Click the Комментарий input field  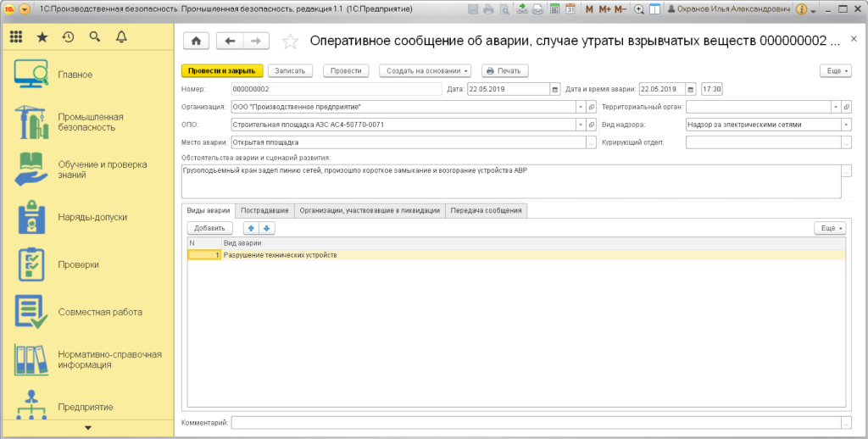[x=535, y=421]
